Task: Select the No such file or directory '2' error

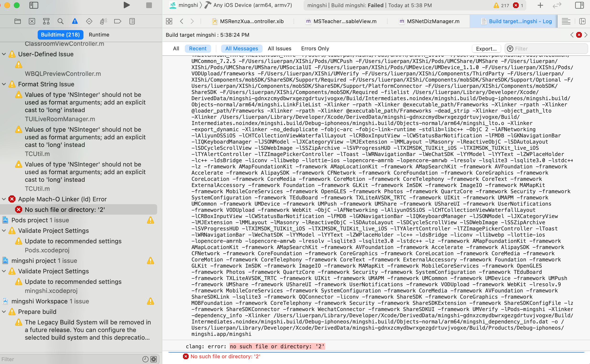Action: [78, 209]
